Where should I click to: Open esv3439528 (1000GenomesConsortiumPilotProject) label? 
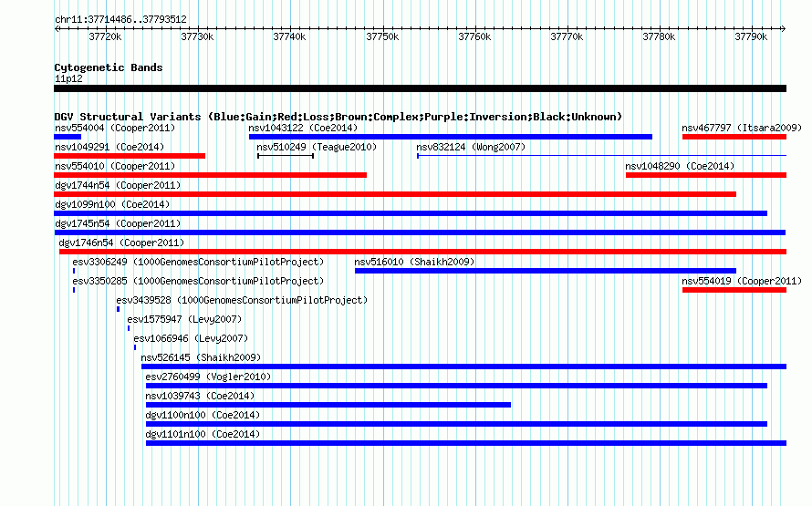(242, 300)
